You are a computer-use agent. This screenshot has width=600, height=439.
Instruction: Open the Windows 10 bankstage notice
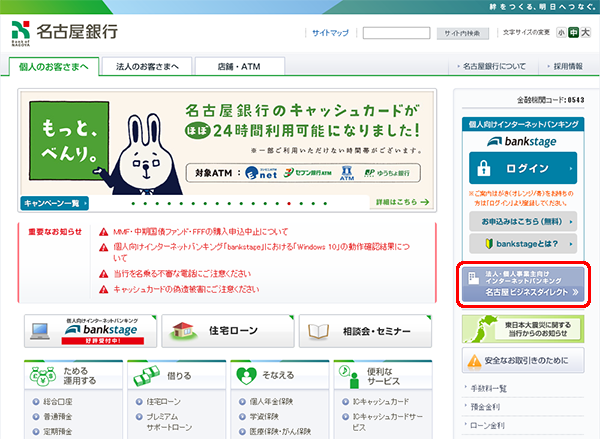click(261, 252)
